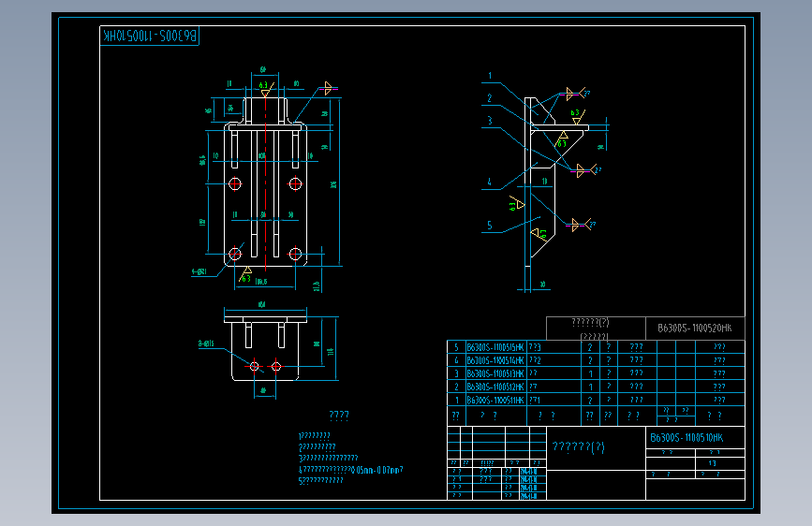This screenshot has width=812, height=526.
Task: Click the left red hole in the bottom view
Action: click(x=254, y=367)
